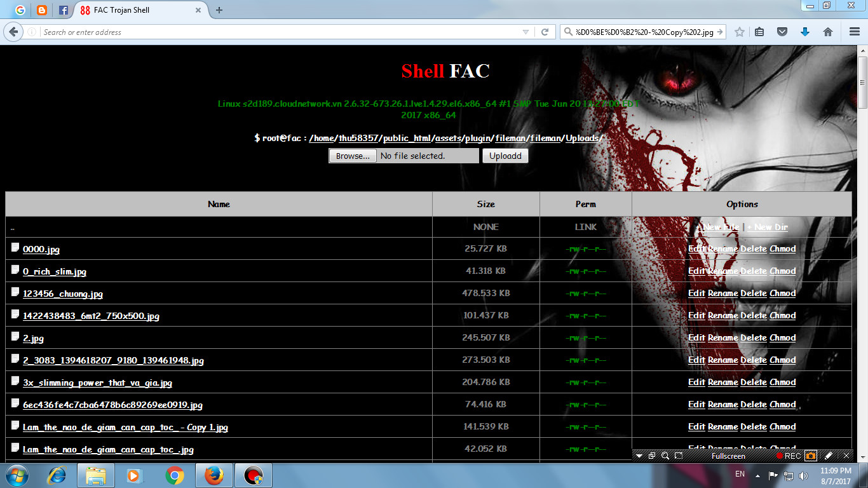Open capture toolbar dropdown arrow

coord(639,456)
